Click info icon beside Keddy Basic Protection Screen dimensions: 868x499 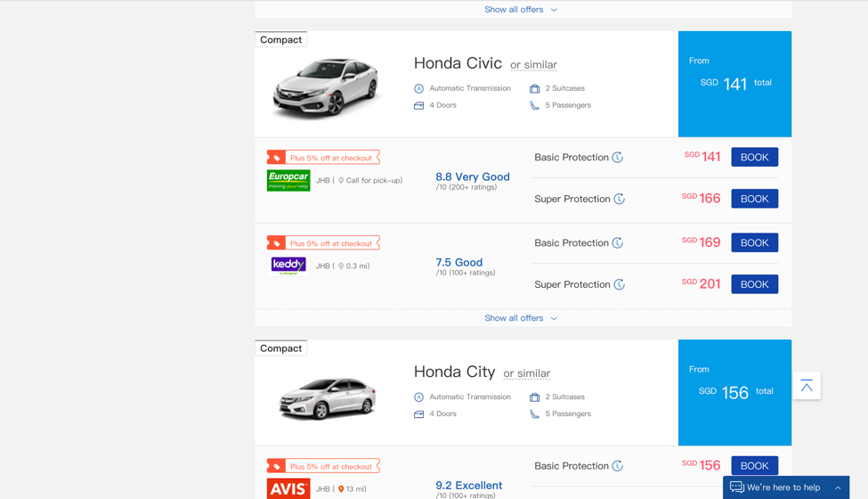617,242
